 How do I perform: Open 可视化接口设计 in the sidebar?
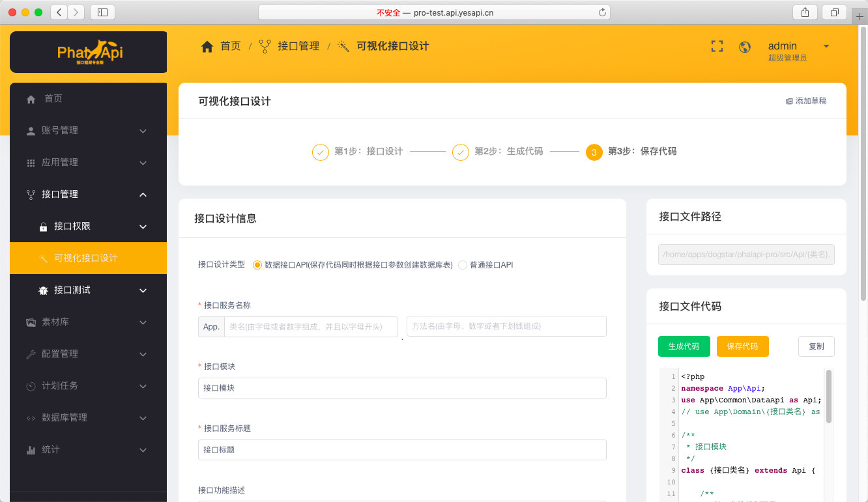(x=86, y=258)
